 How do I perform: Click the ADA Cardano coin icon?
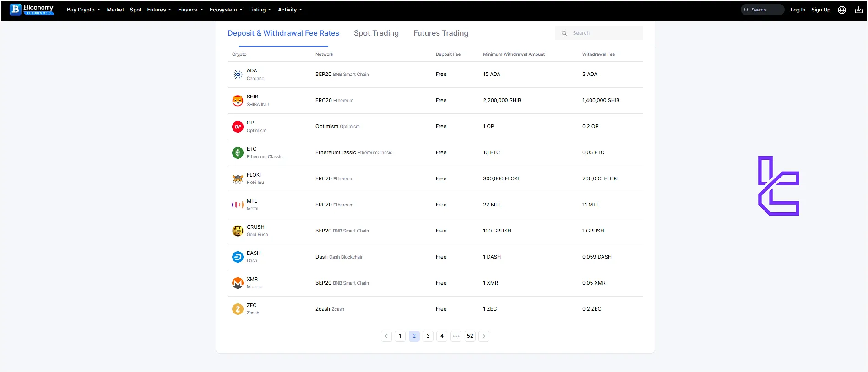pyautogui.click(x=238, y=75)
